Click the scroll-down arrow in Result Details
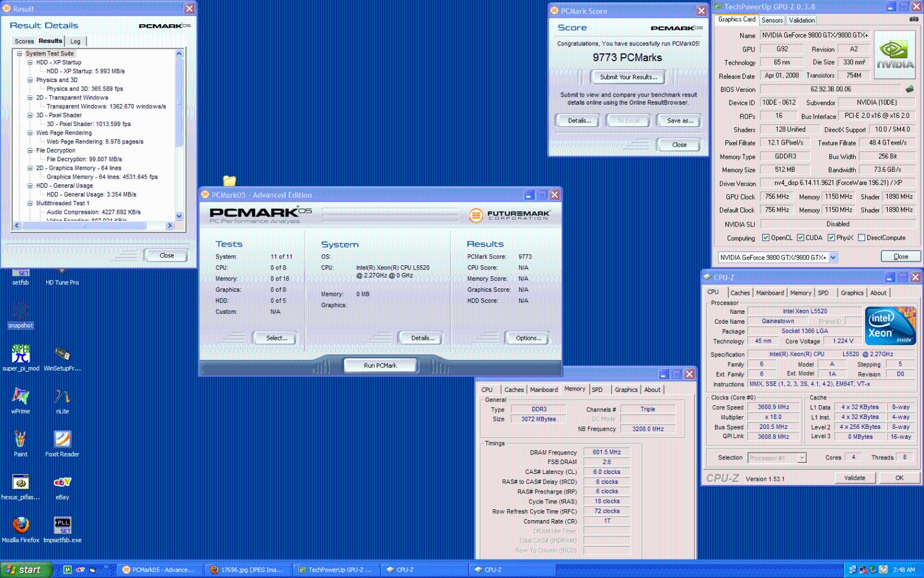Screen dimensions: 924x578 coord(179,216)
